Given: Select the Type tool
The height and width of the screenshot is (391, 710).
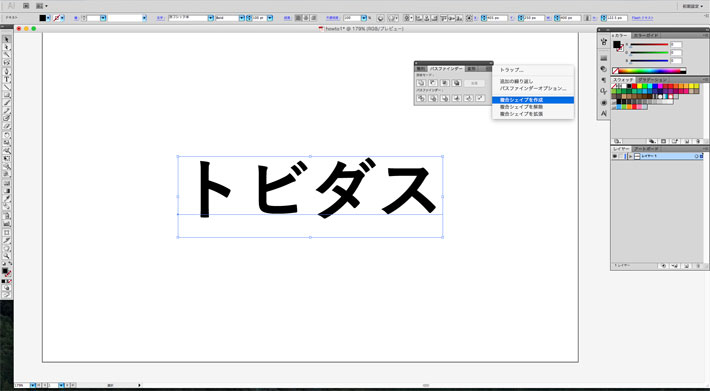Looking at the screenshot, I should 6,79.
